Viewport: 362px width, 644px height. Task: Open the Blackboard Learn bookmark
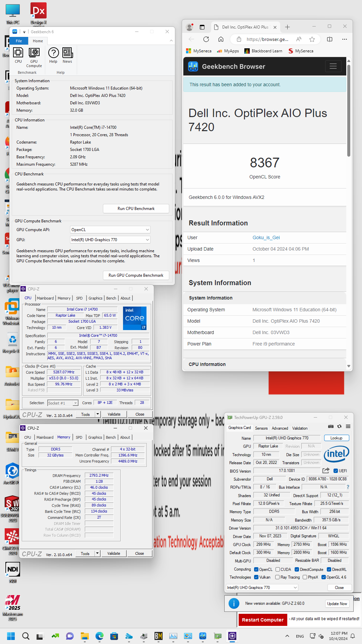(x=263, y=51)
